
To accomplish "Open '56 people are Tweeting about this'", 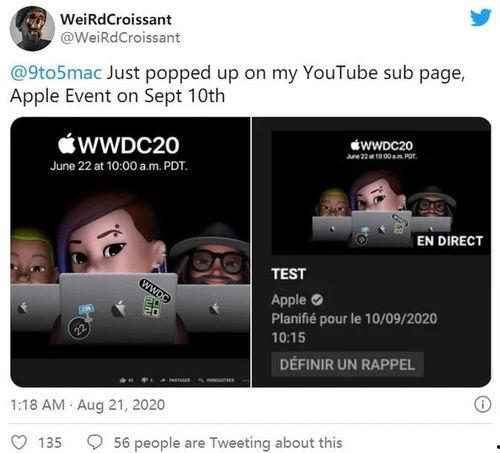I will pyautogui.click(x=228, y=443).
